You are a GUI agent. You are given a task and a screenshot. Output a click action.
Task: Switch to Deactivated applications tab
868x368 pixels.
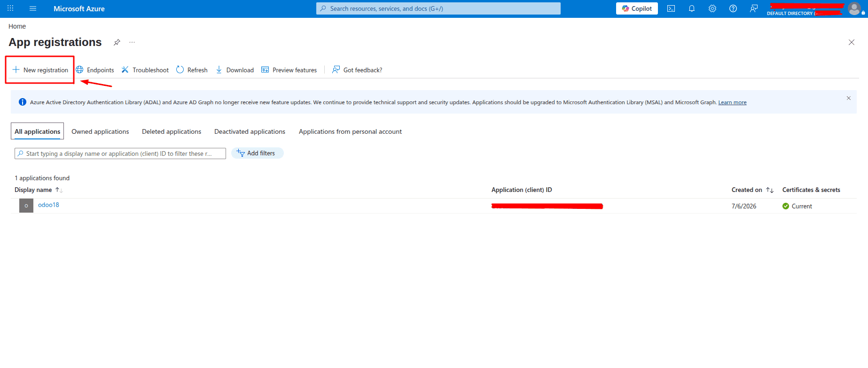tap(250, 131)
